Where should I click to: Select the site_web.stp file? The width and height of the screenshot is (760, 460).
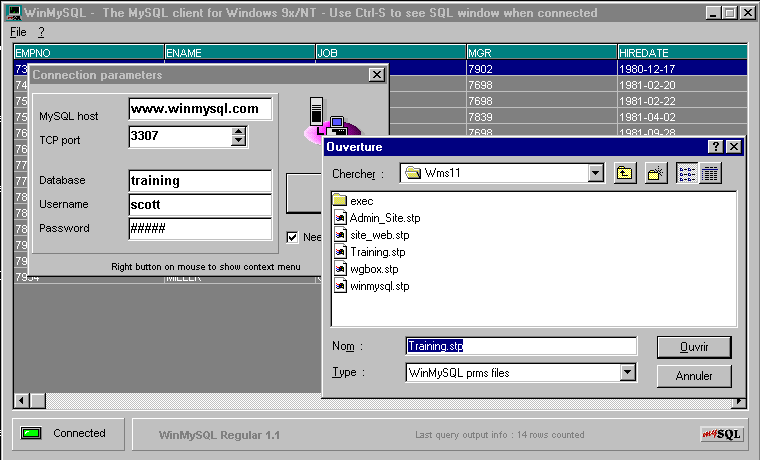(x=372, y=235)
